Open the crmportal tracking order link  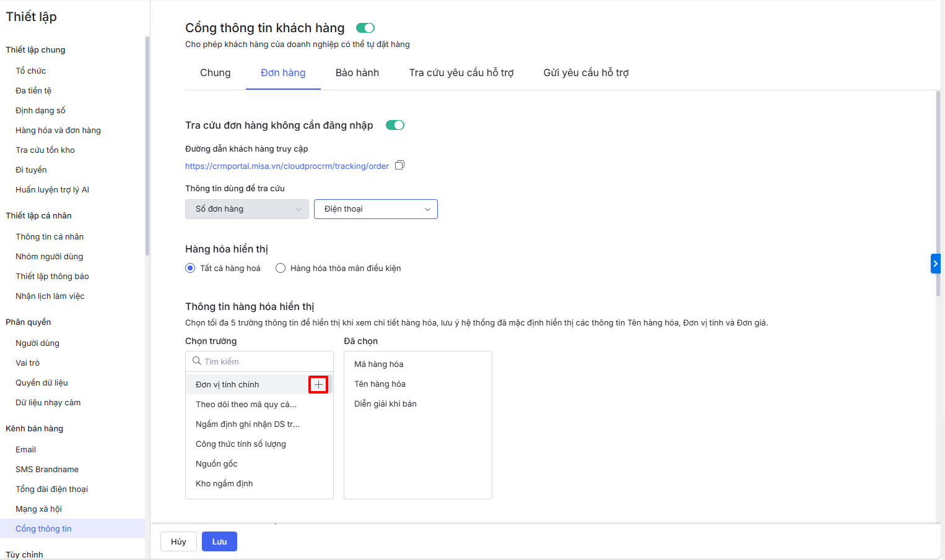coord(287,166)
